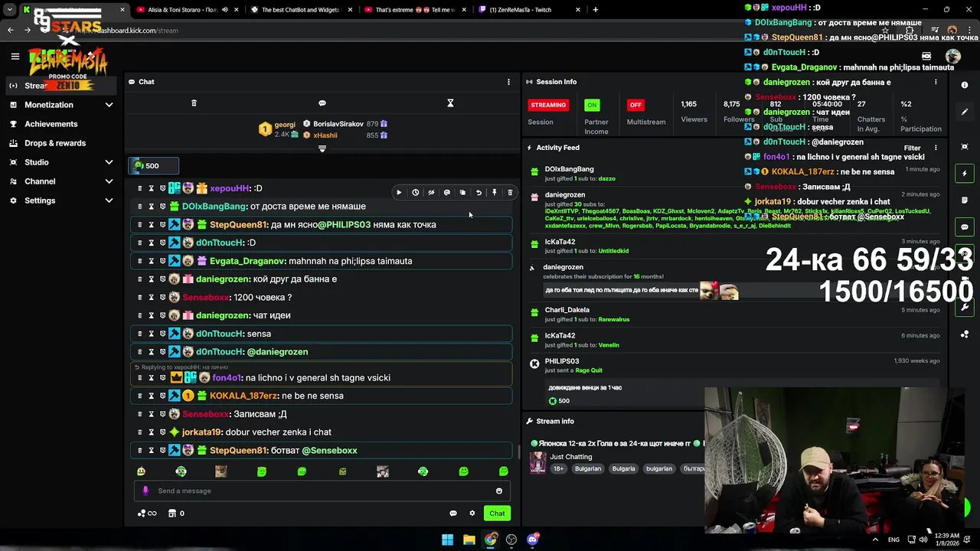Screen dimensions: 980x551
Task: Go back with the browser back arrow
Action: 10,31
